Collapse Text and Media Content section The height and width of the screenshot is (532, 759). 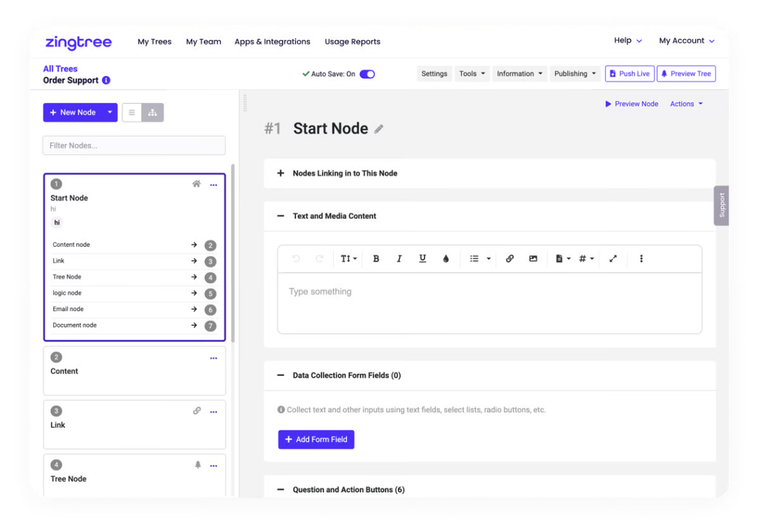click(280, 216)
